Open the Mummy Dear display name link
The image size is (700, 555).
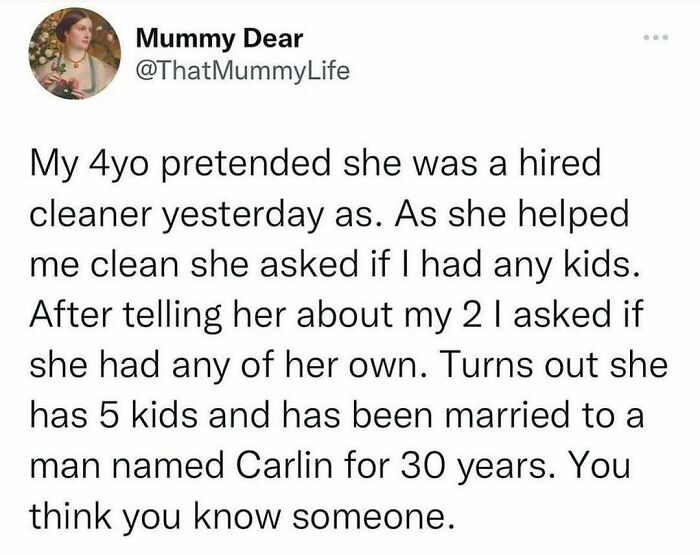(x=219, y=38)
